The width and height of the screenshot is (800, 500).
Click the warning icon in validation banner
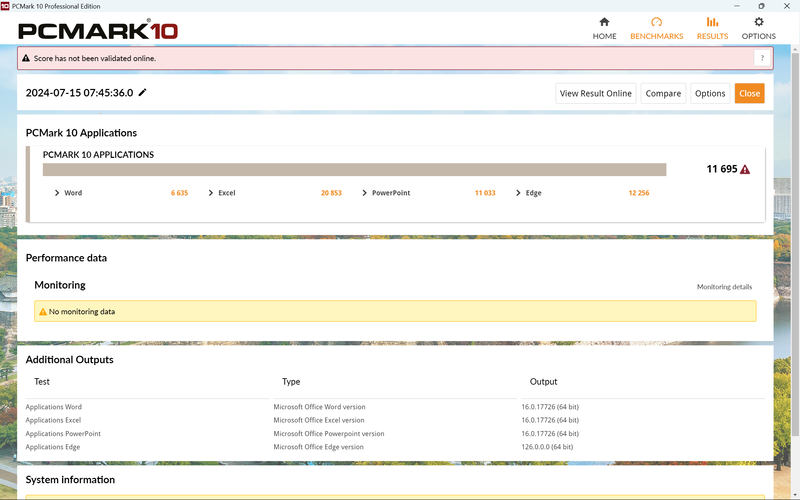[26, 58]
